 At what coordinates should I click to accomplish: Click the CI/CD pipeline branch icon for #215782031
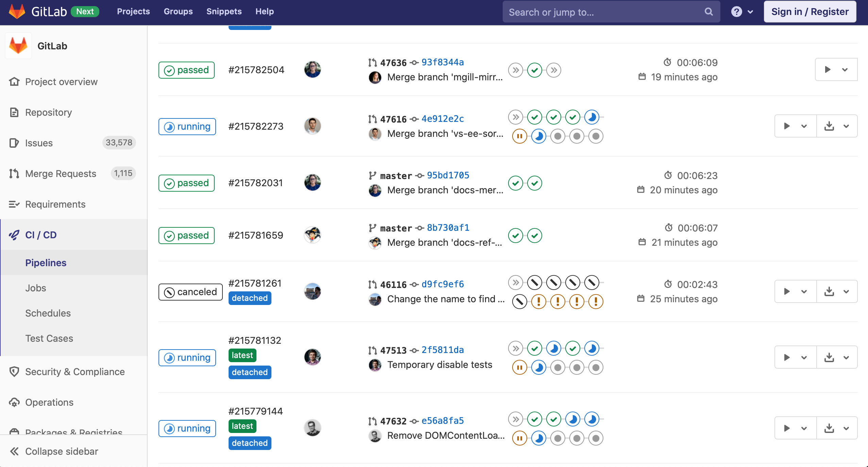click(371, 175)
